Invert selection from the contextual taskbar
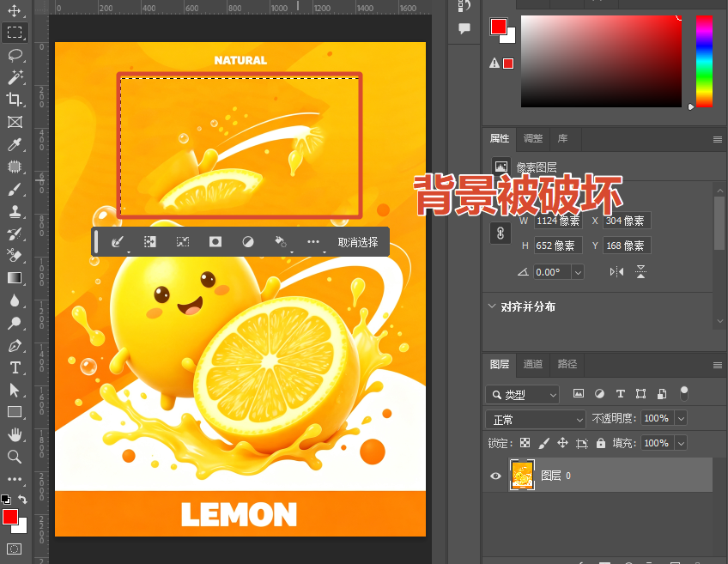 point(149,242)
